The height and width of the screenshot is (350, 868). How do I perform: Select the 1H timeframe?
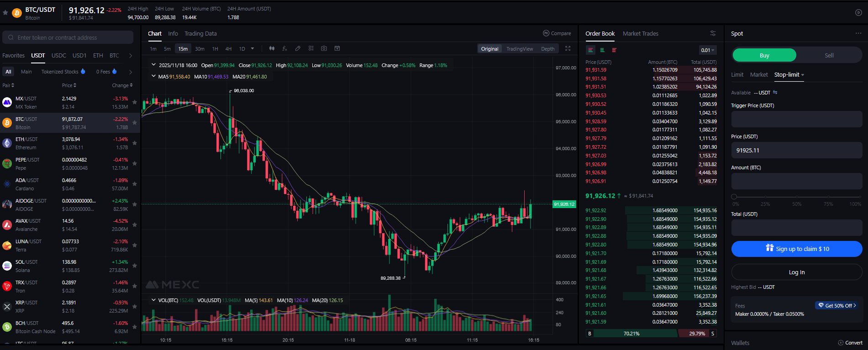(x=215, y=49)
